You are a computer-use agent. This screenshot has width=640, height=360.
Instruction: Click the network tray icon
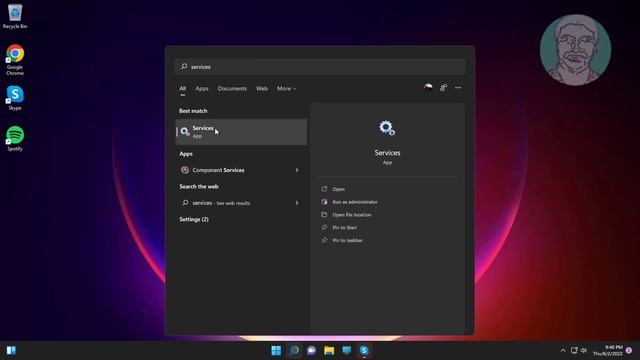pyautogui.click(x=574, y=350)
